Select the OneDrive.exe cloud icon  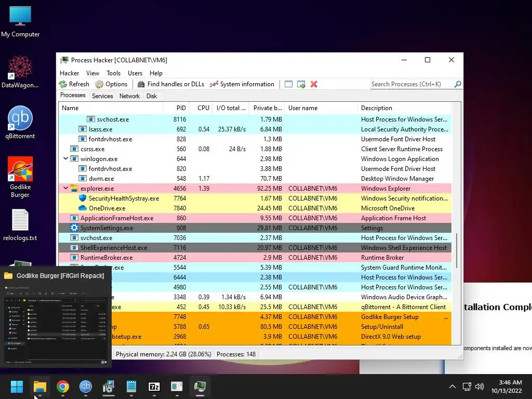click(x=83, y=208)
